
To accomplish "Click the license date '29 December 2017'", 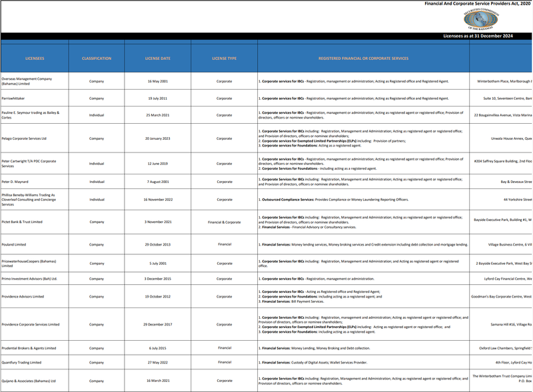I will [158, 324].
